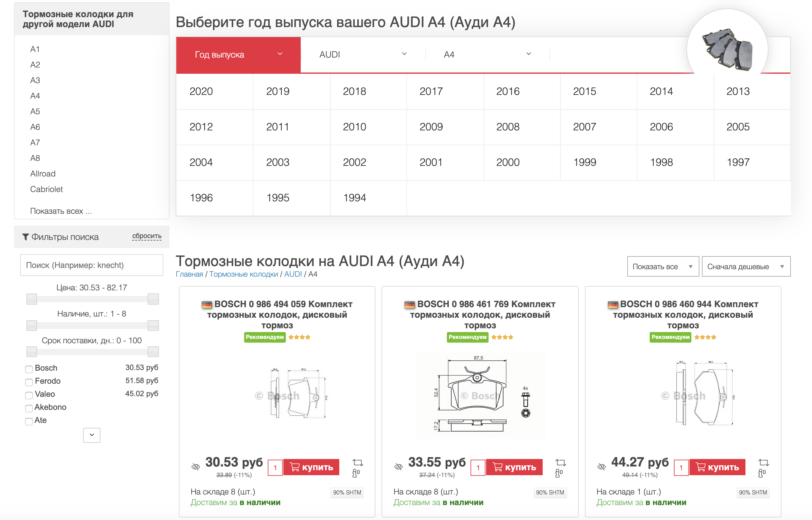Image resolution: width=812 pixels, height=520 pixels.
Task: Open the Год выпуска dropdown
Action: 238,55
